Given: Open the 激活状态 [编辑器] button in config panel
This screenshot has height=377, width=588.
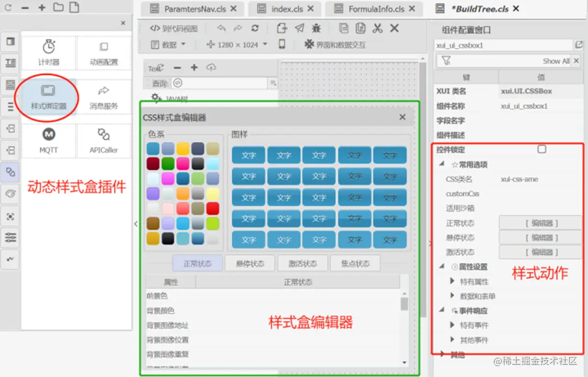Looking at the screenshot, I should pyautogui.click(x=540, y=252).
